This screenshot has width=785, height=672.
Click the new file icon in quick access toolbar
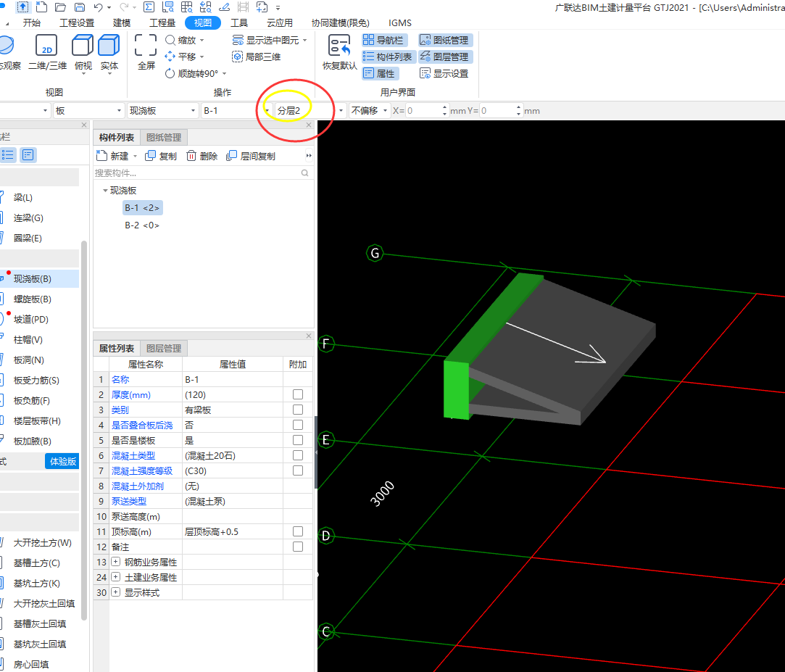point(42,7)
